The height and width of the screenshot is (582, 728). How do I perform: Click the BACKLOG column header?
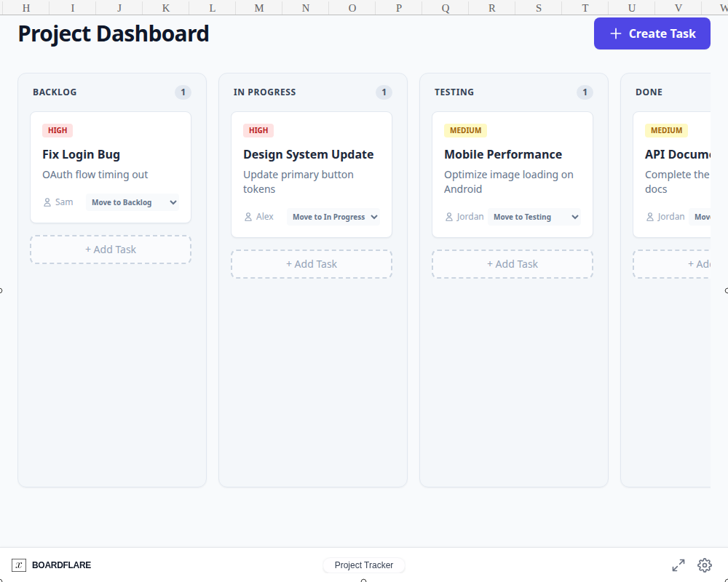(55, 92)
